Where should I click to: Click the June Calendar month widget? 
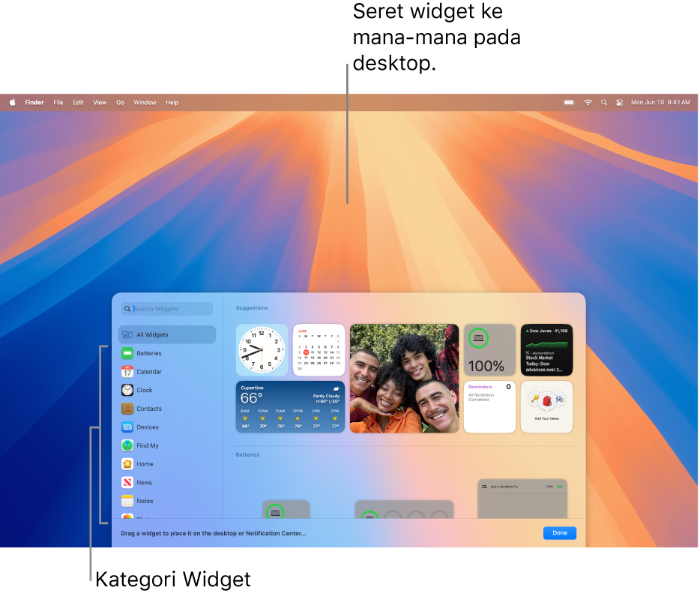click(x=319, y=350)
